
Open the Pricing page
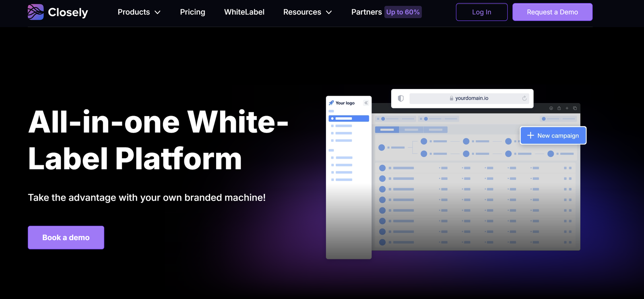(192, 12)
